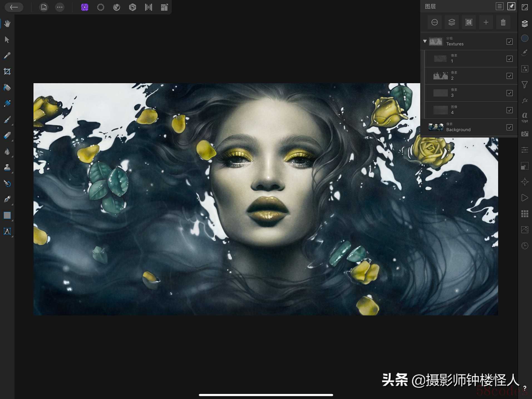
Task: Delete layer using the trash icon
Action: tap(503, 22)
